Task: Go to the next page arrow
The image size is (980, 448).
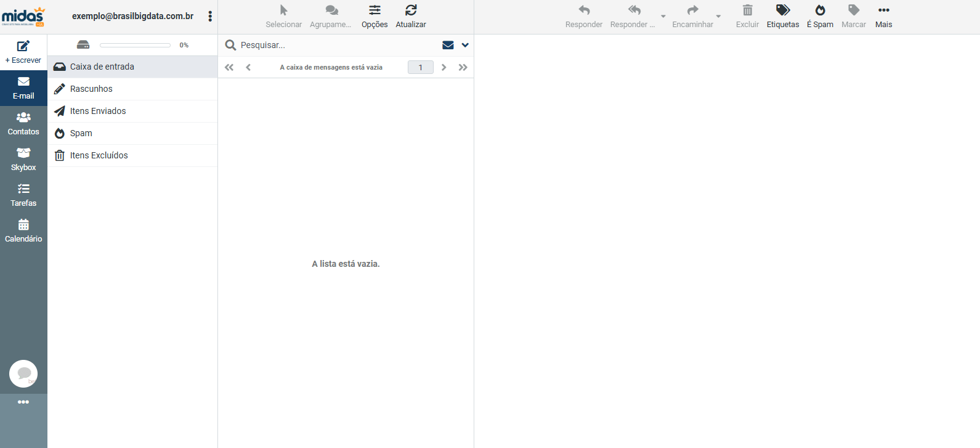Action: [443, 67]
